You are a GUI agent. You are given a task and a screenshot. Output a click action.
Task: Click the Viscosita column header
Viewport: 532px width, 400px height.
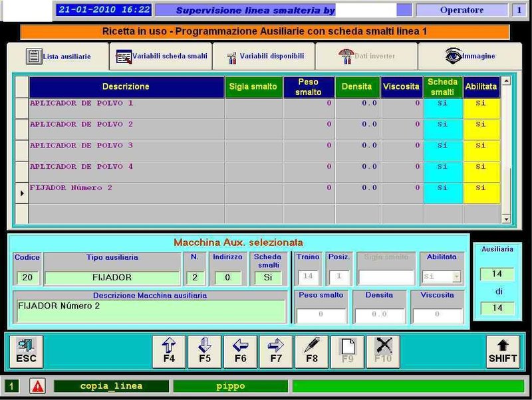[x=402, y=87]
